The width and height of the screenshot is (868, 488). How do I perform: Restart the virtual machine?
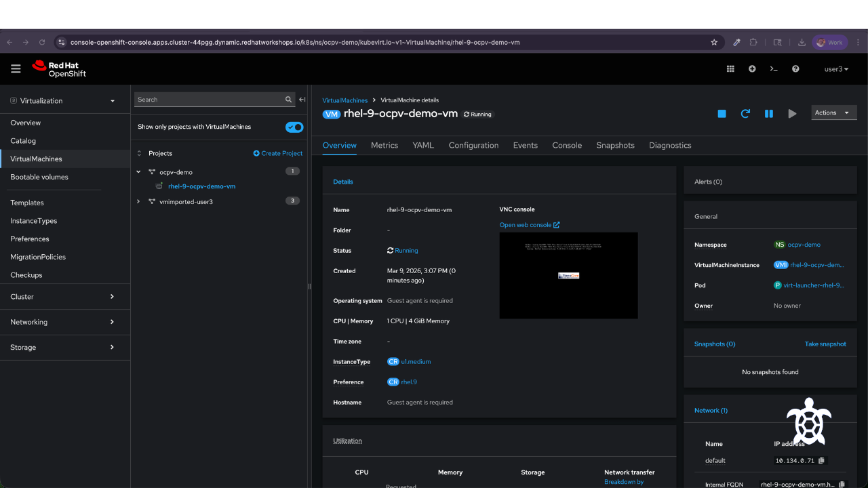(745, 114)
